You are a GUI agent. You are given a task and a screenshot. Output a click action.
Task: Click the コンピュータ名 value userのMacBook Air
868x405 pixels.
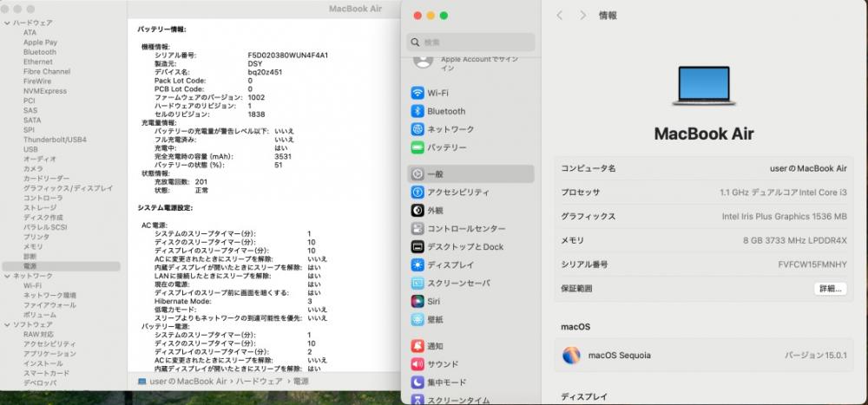click(808, 168)
